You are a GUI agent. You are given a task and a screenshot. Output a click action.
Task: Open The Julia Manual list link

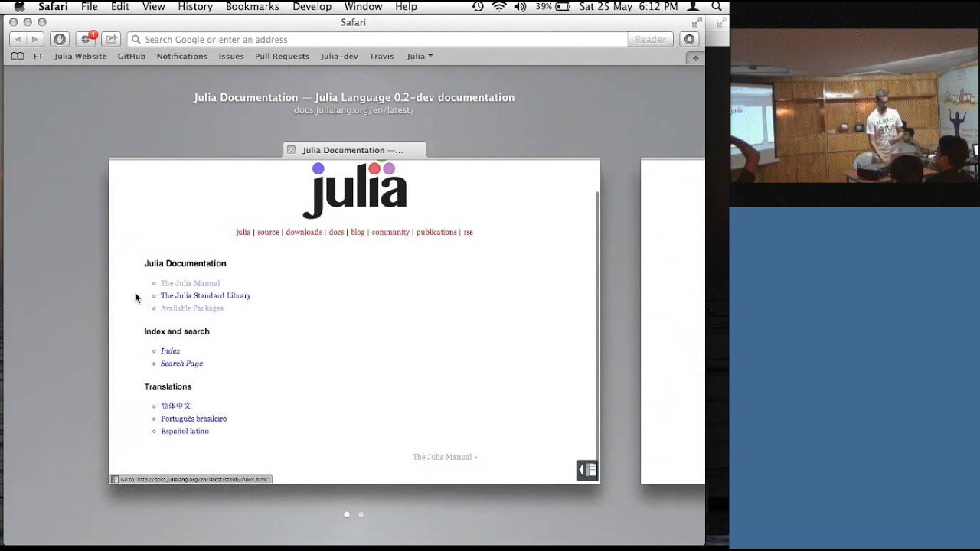(x=190, y=283)
